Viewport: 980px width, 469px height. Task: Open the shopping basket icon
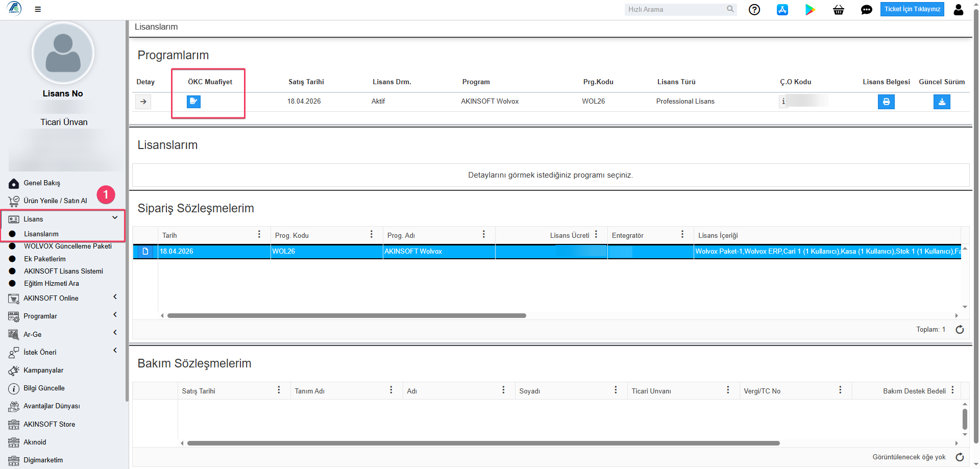(838, 10)
